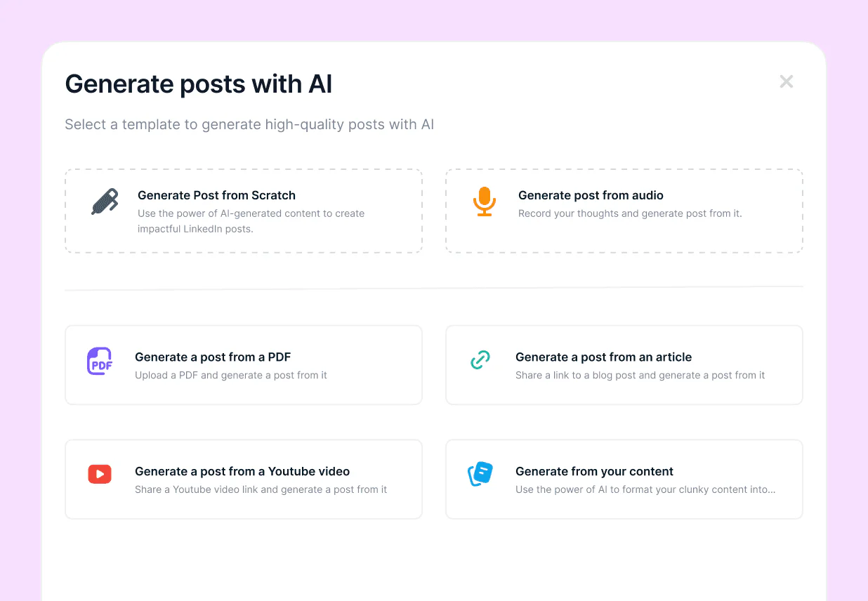Open the Generate Post from Scratch template
This screenshot has height=601, width=868.
(243, 211)
